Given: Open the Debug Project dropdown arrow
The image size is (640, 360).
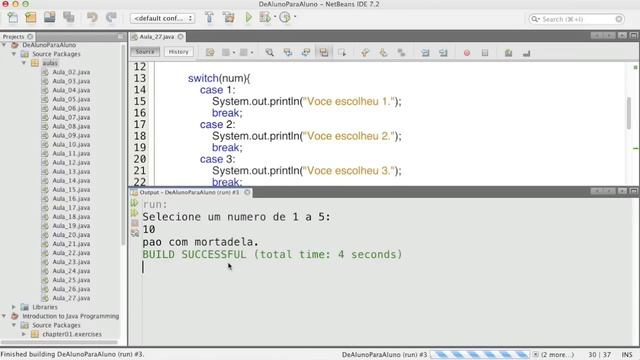Looking at the screenshot, I should pos(275,17).
